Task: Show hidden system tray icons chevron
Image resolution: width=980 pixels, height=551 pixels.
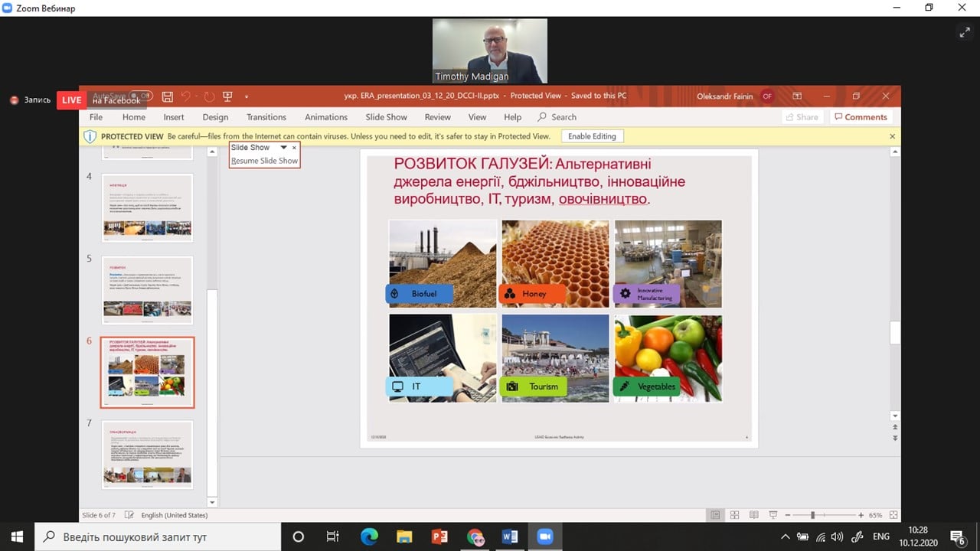Action: [x=785, y=536]
